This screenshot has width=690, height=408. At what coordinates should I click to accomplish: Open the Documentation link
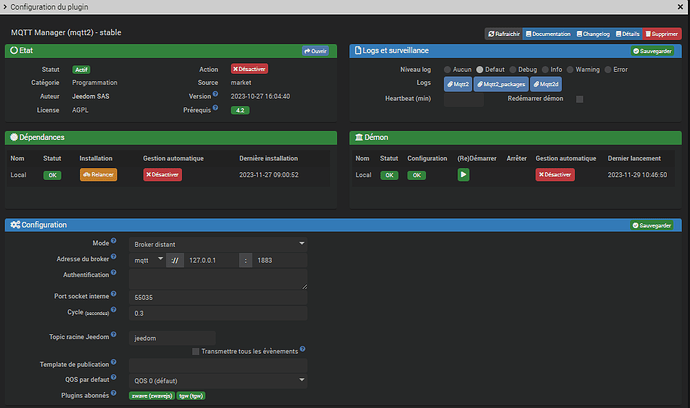pyautogui.click(x=548, y=34)
